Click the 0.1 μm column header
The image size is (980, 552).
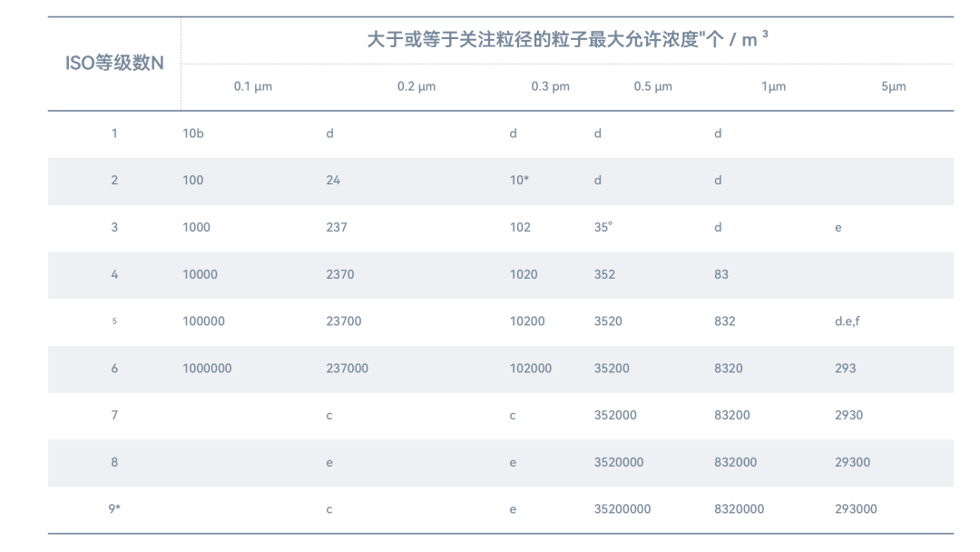click(x=253, y=87)
